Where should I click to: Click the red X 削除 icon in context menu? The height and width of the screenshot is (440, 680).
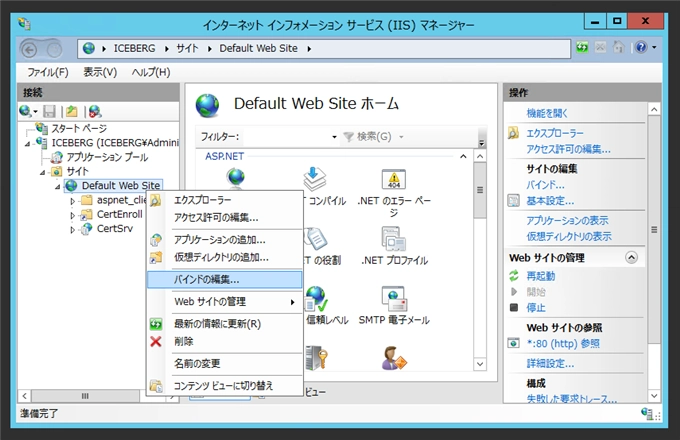point(156,342)
